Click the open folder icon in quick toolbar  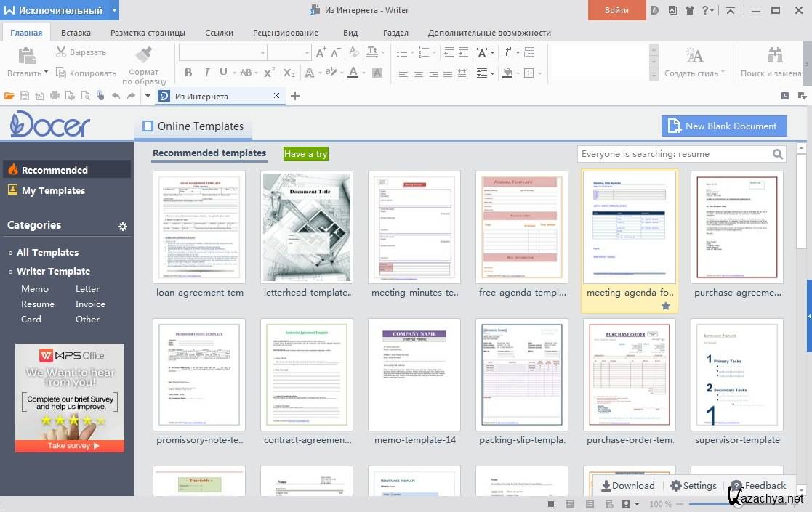[9, 96]
